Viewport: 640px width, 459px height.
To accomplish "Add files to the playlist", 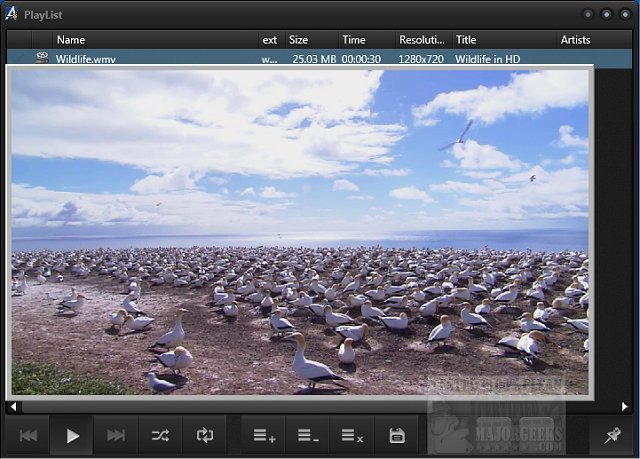I will tap(263, 435).
